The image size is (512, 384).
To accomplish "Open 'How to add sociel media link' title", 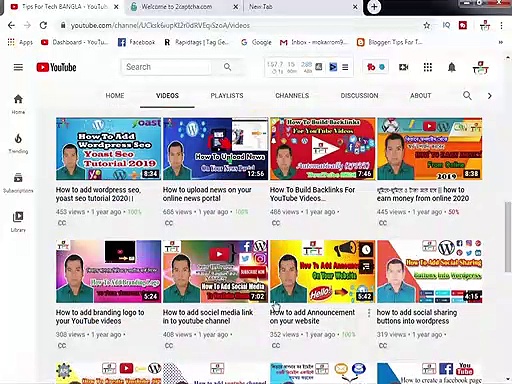I will [x=208, y=317].
